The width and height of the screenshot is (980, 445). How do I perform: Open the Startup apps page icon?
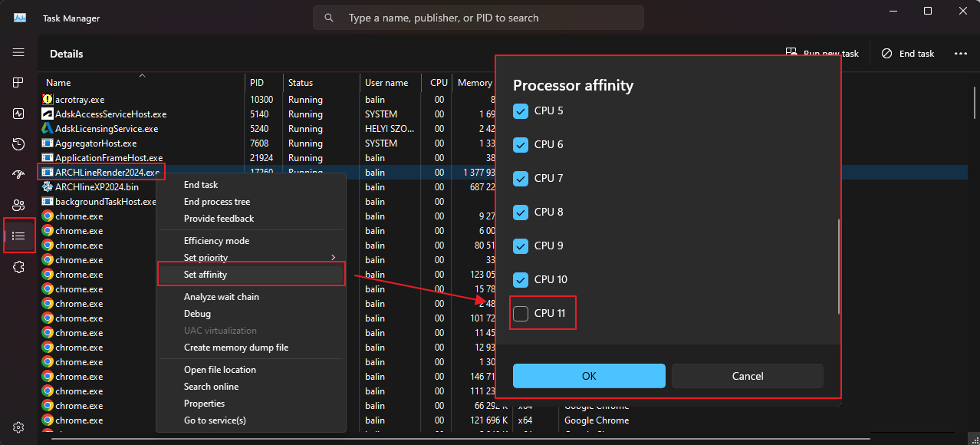(x=18, y=175)
